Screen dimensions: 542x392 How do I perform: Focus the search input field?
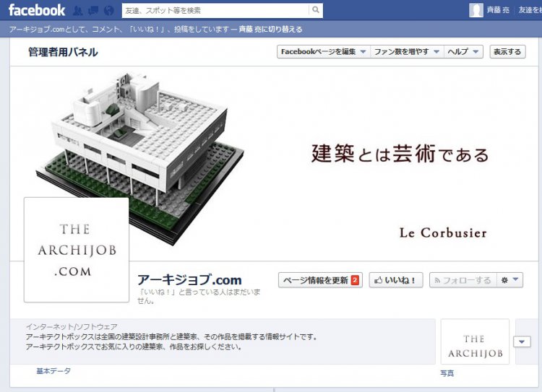tap(215, 10)
